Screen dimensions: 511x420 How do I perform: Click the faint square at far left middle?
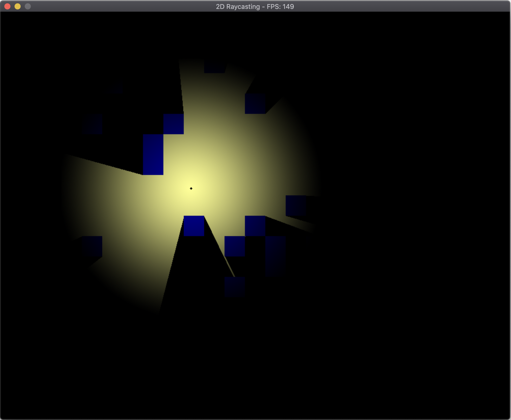pyautogui.click(x=92, y=124)
